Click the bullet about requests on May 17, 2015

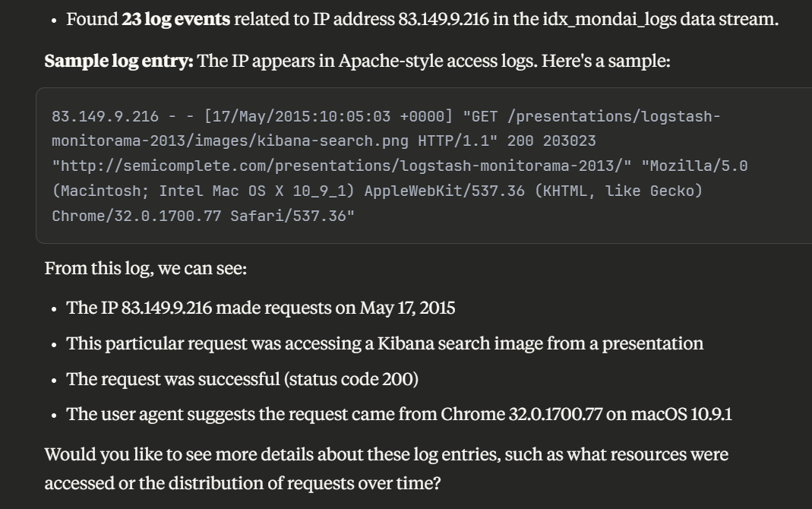(261, 308)
